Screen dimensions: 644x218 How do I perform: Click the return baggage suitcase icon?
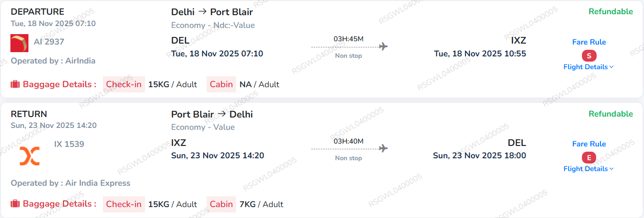(15, 204)
